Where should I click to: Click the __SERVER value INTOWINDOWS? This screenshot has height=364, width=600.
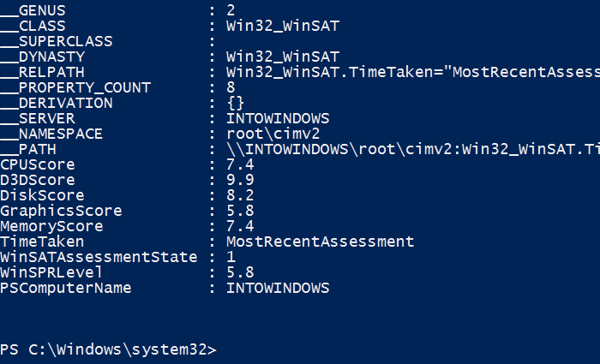coord(278,118)
